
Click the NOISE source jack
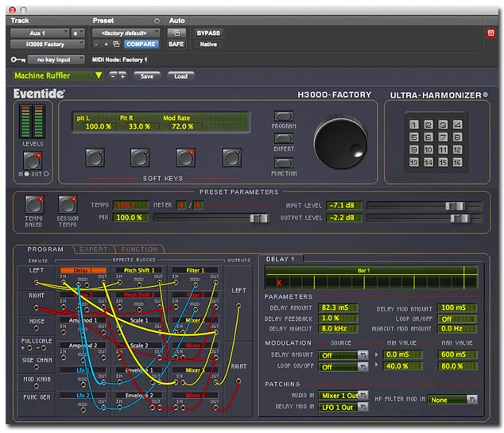pos(37,328)
